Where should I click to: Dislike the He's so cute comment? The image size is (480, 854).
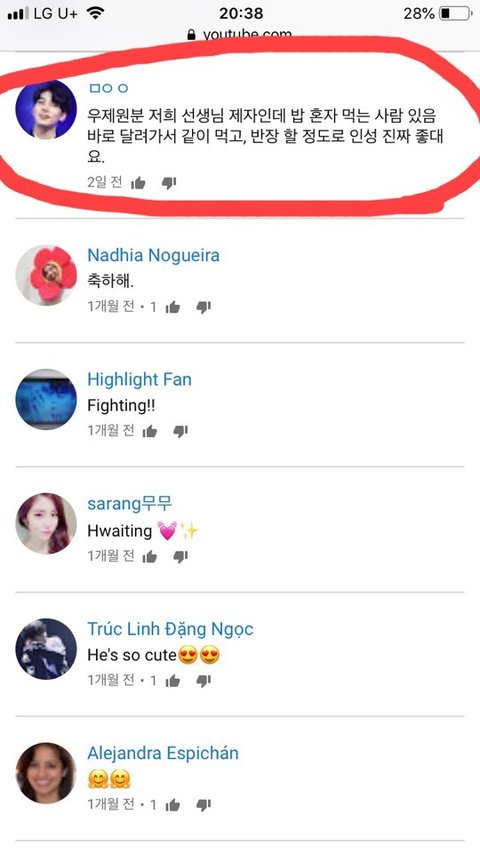click(204, 681)
